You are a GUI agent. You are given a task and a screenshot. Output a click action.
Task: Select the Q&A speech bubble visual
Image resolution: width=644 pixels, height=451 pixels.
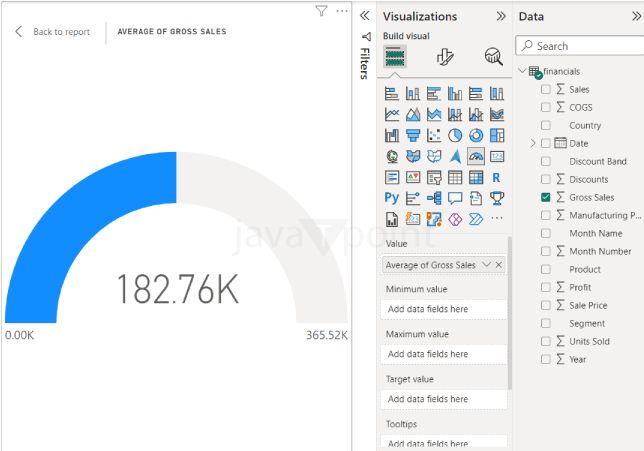(455, 198)
